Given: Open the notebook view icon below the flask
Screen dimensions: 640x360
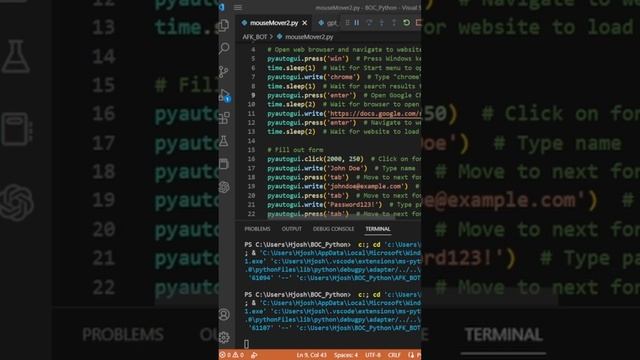Looking at the screenshot, I should coord(224,164).
